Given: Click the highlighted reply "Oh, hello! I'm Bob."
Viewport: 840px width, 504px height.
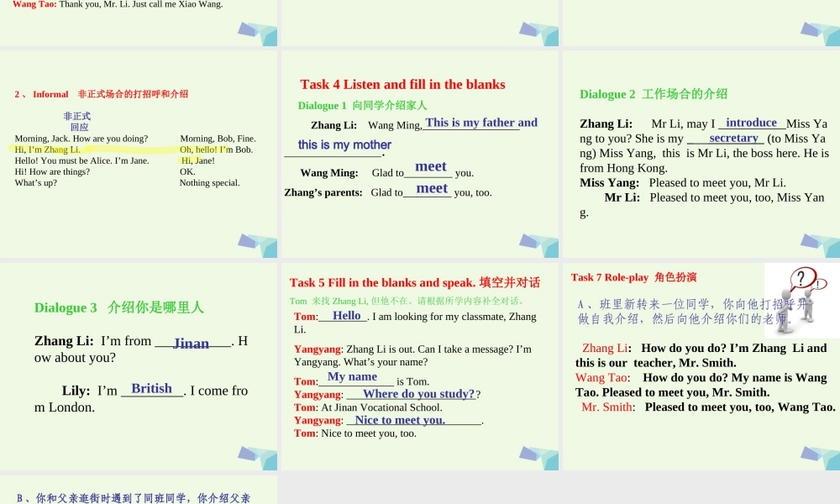Looking at the screenshot, I should [217, 150].
